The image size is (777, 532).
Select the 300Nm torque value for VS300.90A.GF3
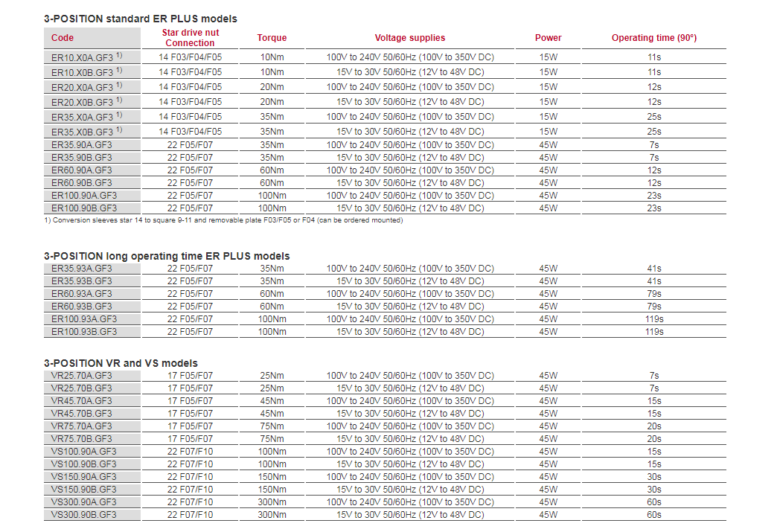click(x=272, y=502)
